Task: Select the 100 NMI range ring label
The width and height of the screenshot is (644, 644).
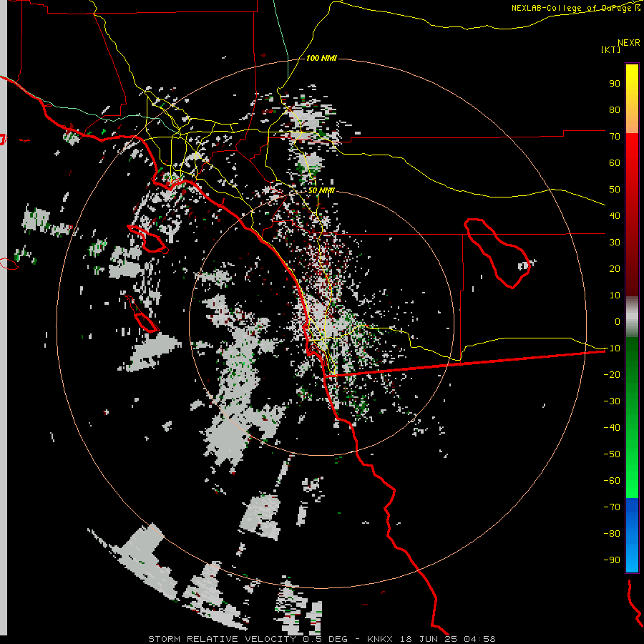Action: pyautogui.click(x=321, y=58)
